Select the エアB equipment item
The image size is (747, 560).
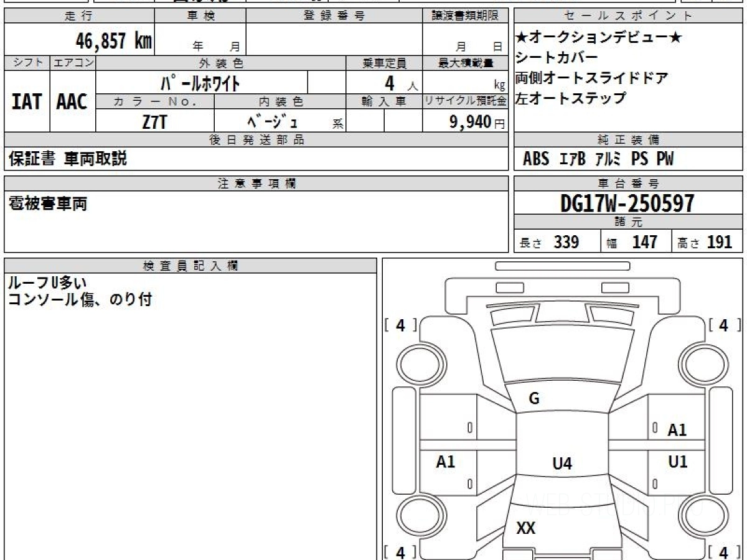point(573,159)
